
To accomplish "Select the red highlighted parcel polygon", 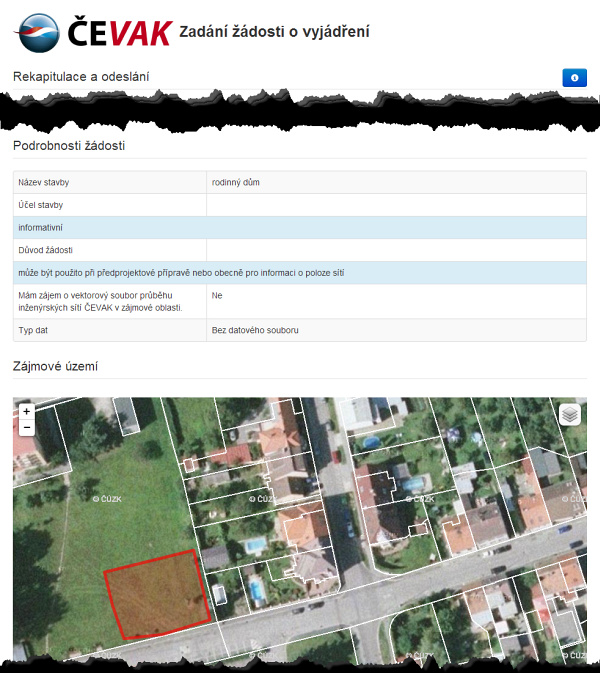I will click(x=158, y=594).
